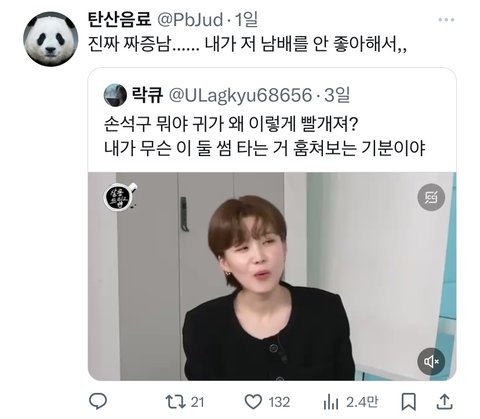Toggle closed captions on the video
480x419 pixels.
tap(431, 197)
